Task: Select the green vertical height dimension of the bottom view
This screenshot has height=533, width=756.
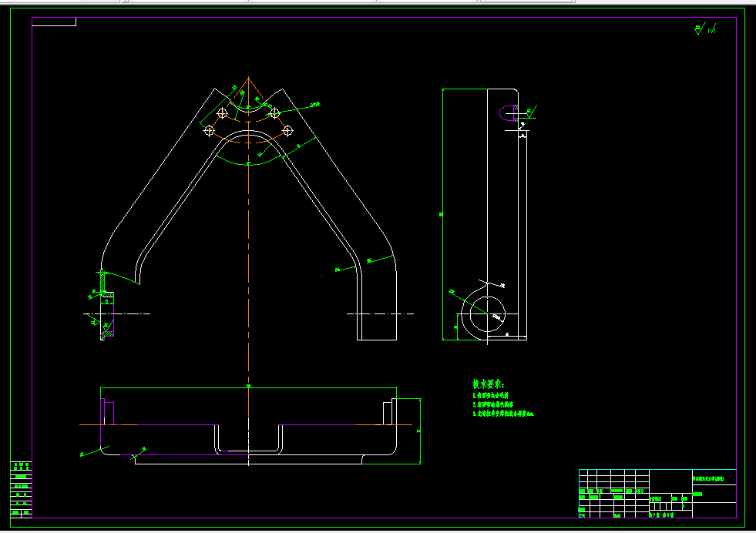Action: [420, 431]
